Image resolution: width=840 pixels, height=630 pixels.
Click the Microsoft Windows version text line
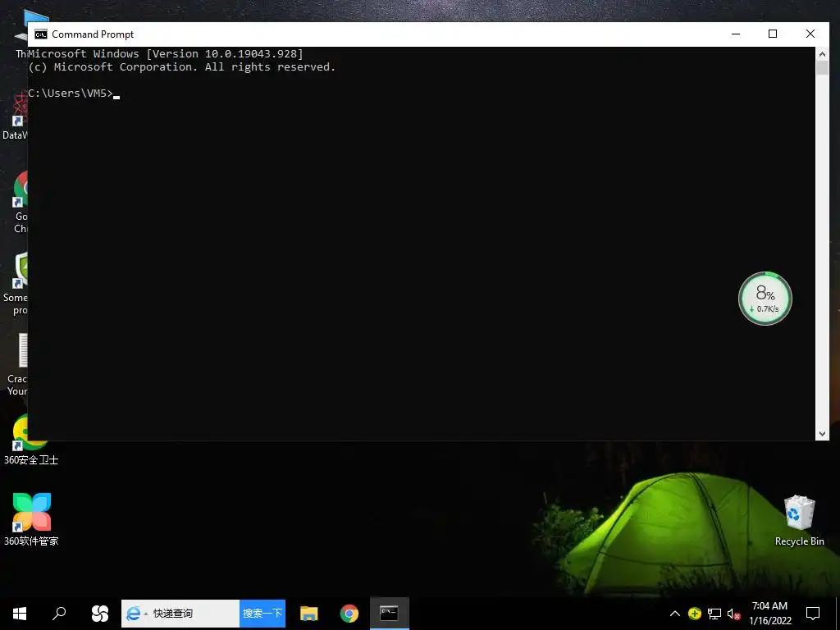coord(166,53)
